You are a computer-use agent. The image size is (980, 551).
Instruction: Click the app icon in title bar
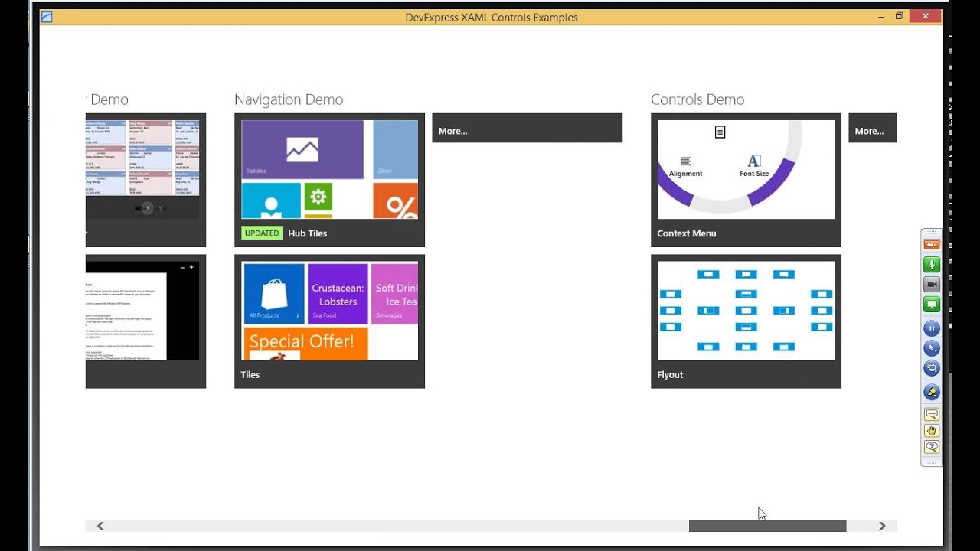pyautogui.click(x=47, y=17)
